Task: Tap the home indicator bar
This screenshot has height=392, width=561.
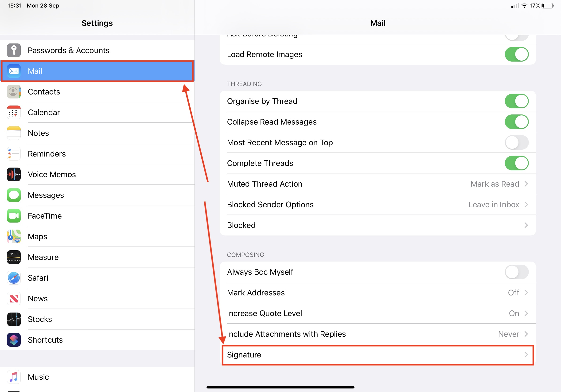Action: (x=280, y=387)
